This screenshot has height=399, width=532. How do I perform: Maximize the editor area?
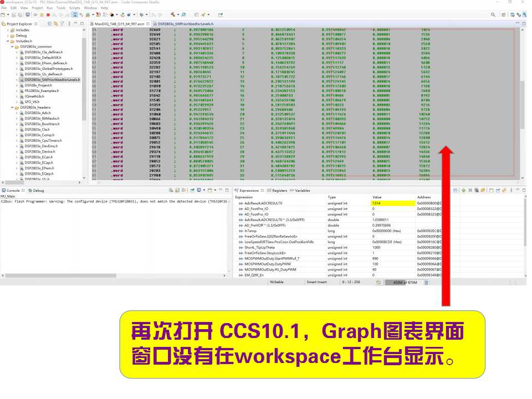tap(524, 24)
